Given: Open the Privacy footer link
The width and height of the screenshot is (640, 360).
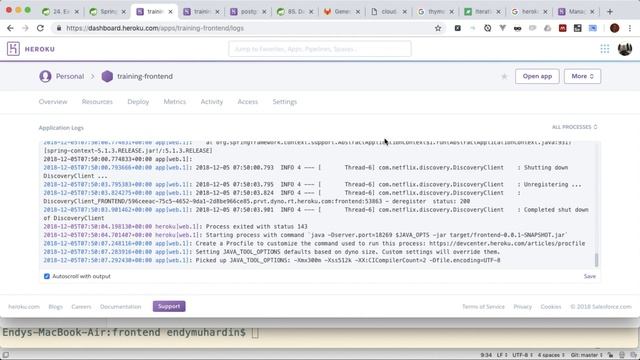Looking at the screenshot, I should pyautogui.click(x=522, y=307).
